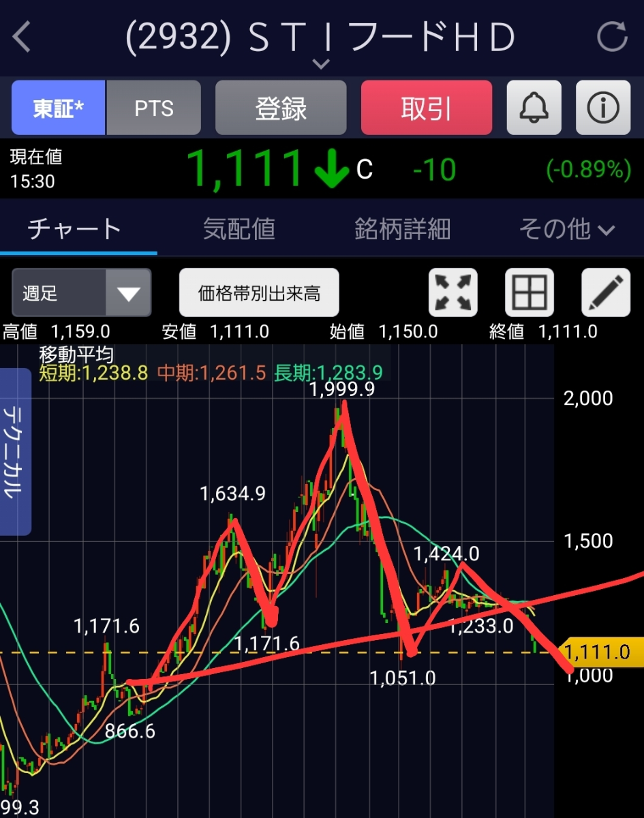The image size is (644, 818).
Task: Show 価格帯別出来高
Action: pos(259,293)
